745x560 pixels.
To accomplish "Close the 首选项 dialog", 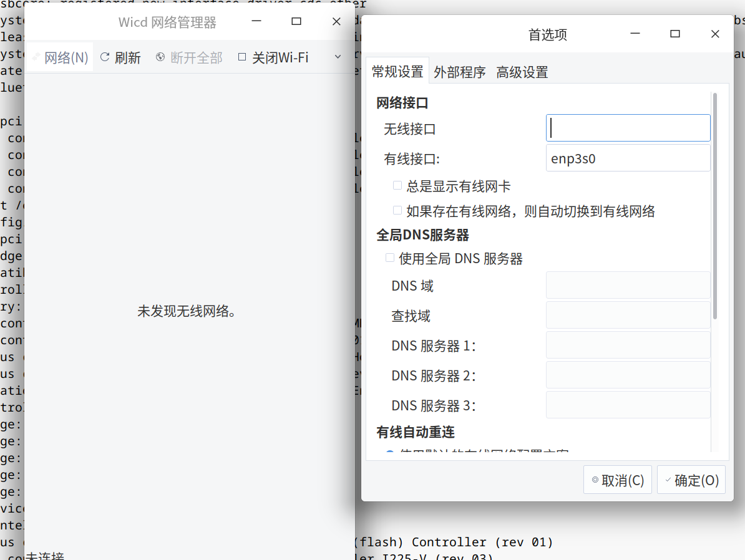I will (x=715, y=34).
